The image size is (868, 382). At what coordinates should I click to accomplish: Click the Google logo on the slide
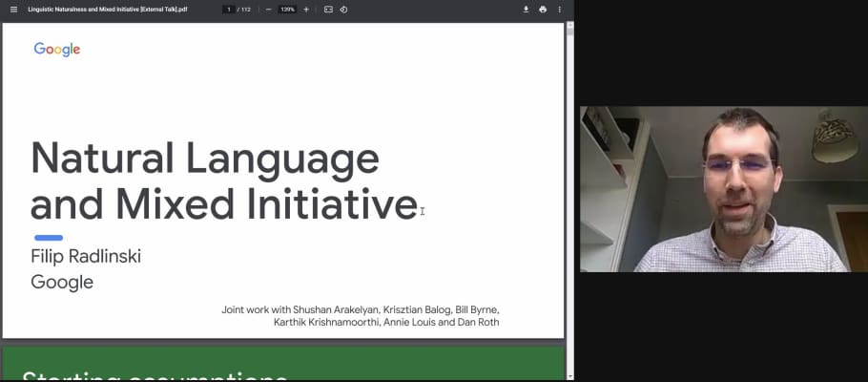pyautogui.click(x=57, y=50)
